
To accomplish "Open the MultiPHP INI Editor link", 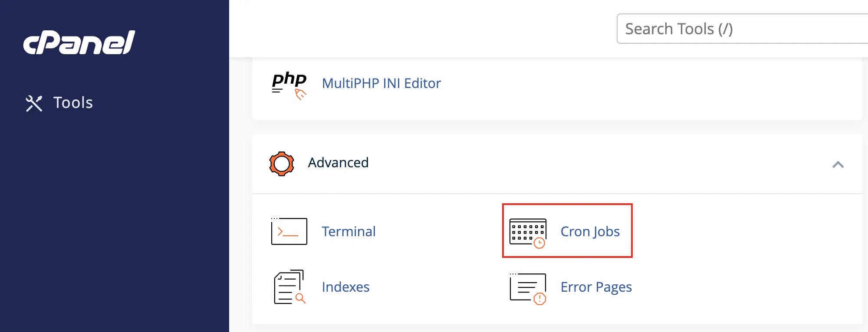I will pos(381,83).
